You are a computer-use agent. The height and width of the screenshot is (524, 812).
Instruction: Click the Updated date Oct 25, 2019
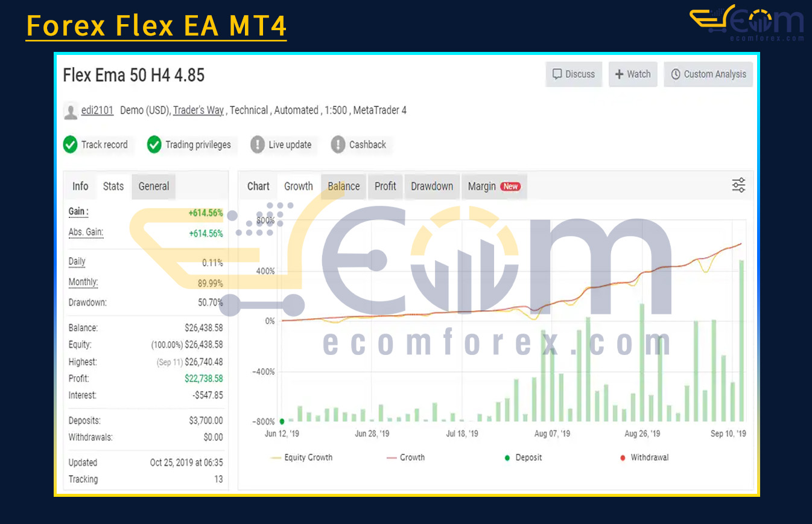(186, 463)
